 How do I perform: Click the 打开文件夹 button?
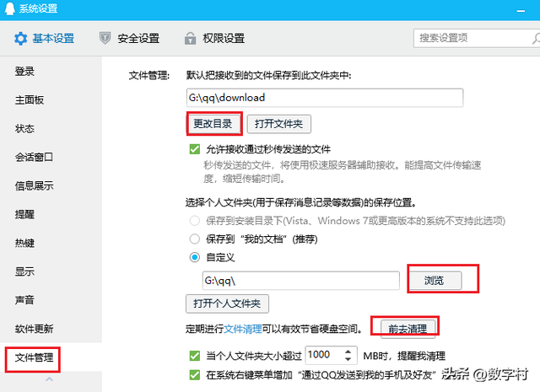point(279,124)
